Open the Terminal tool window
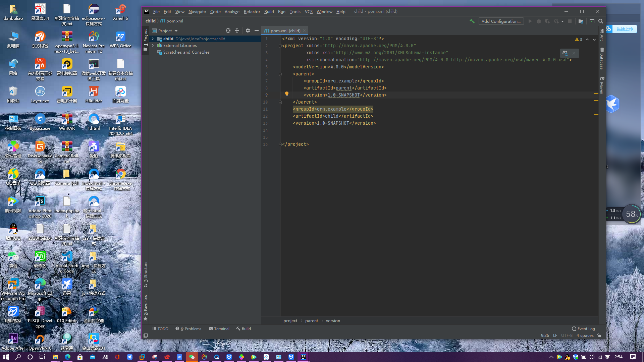Viewport: 644px width, 362px height. coord(219,329)
